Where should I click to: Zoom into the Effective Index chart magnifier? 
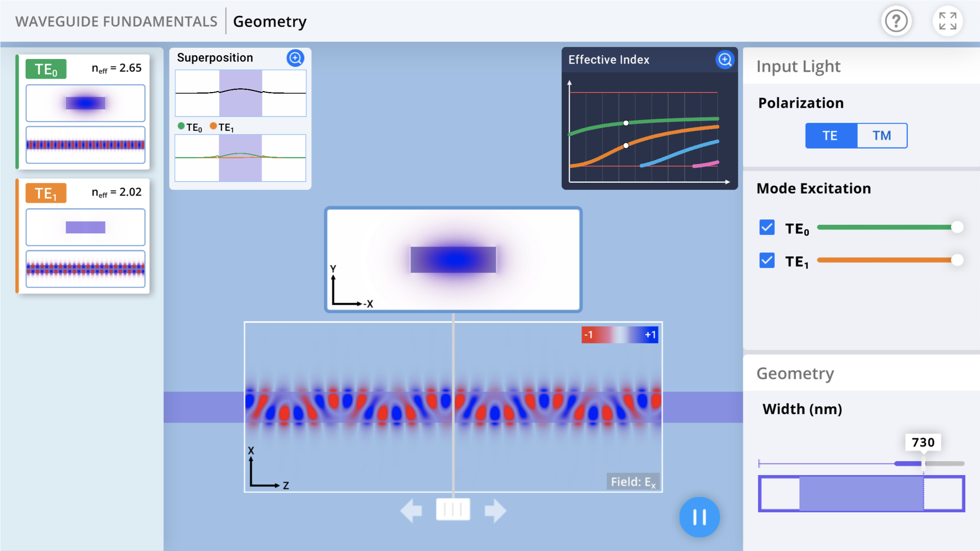726,60
